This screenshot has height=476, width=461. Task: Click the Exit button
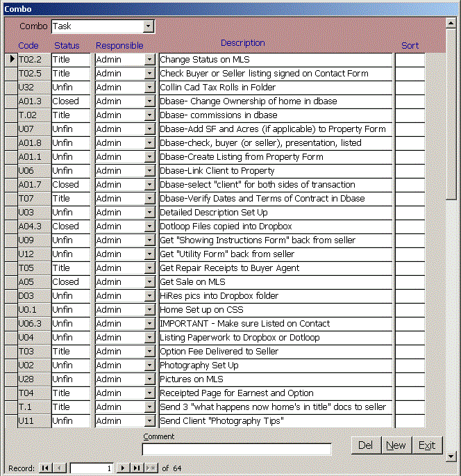(427, 445)
